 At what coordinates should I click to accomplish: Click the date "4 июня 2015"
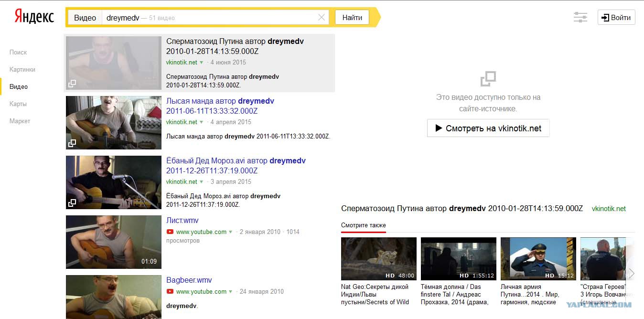(x=228, y=63)
